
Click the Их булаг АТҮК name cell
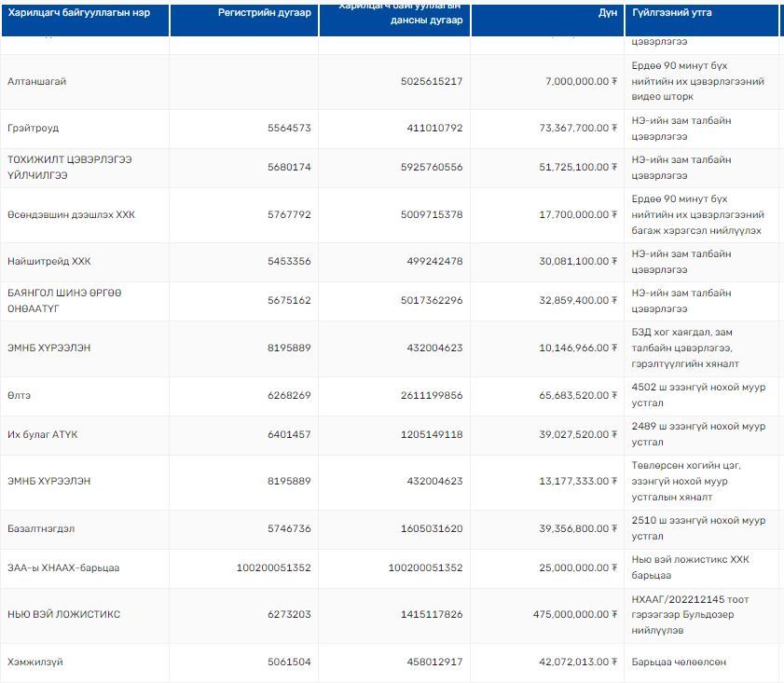43,434
